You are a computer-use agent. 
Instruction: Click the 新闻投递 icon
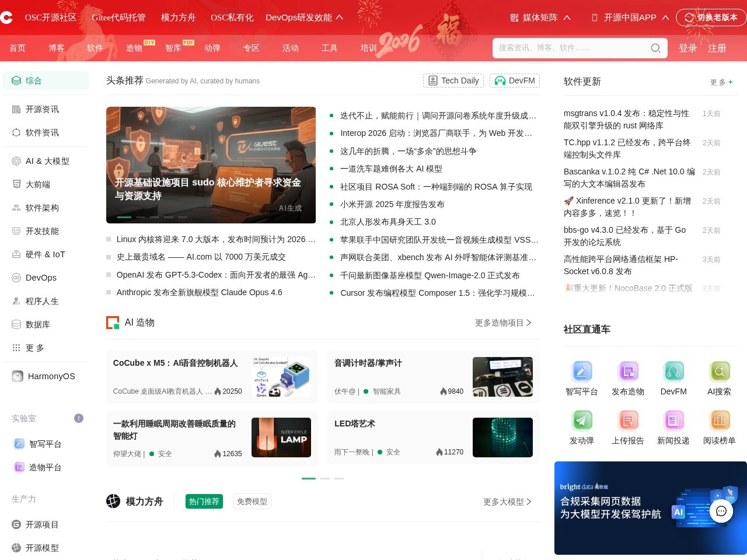pyautogui.click(x=673, y=421)
